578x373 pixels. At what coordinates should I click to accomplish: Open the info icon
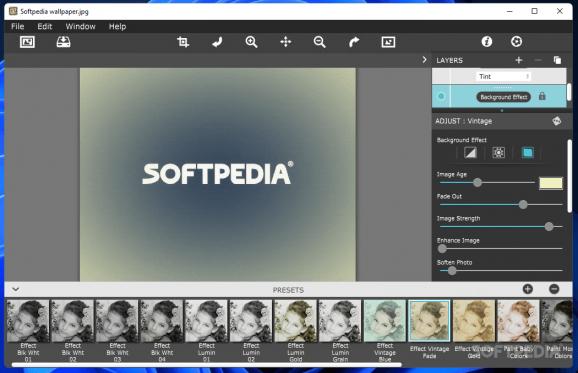tap(487, 41)
